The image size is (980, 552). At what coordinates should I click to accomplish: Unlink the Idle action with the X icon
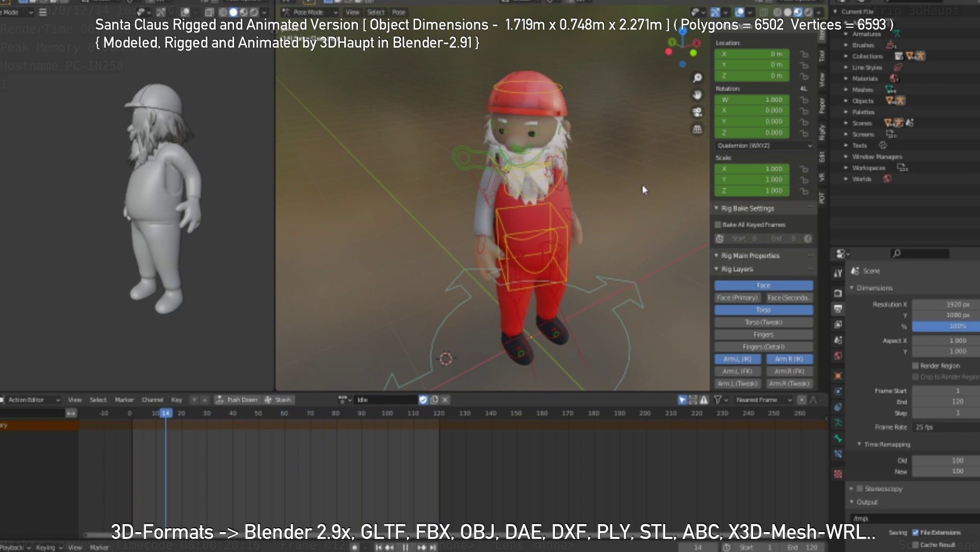(x=445, y=399)
